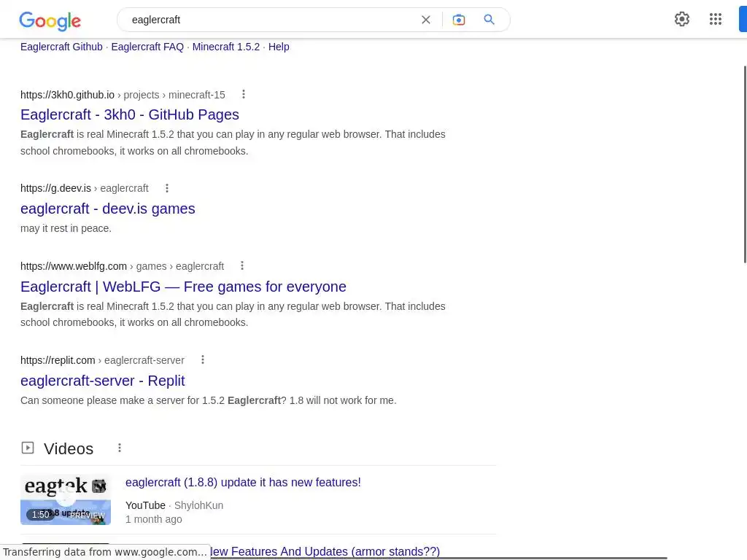Open Eaglercraft - 3kh0 - GitHub Pages result
Screen dimensions: 747x560
[x=130, y=114]
